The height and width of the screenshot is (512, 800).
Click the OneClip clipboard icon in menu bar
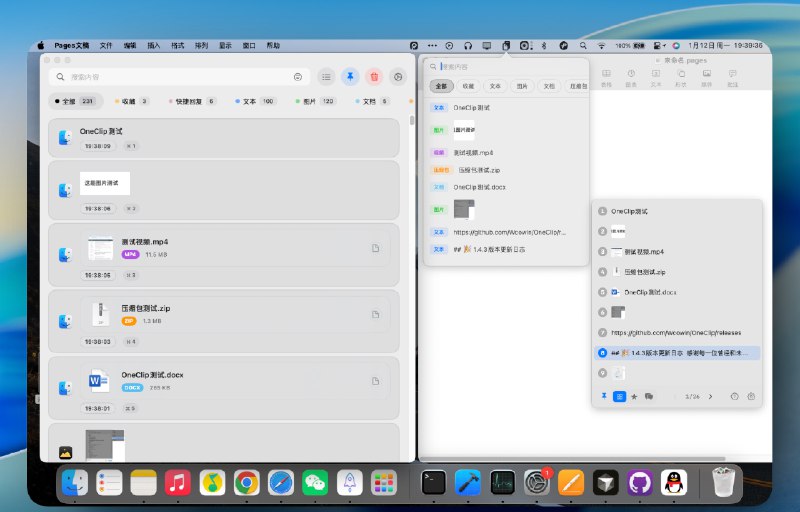(x=507, y=45)
